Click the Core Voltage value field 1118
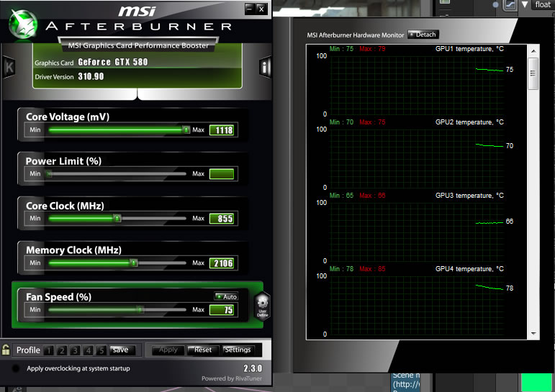 [x=222, y=130]
